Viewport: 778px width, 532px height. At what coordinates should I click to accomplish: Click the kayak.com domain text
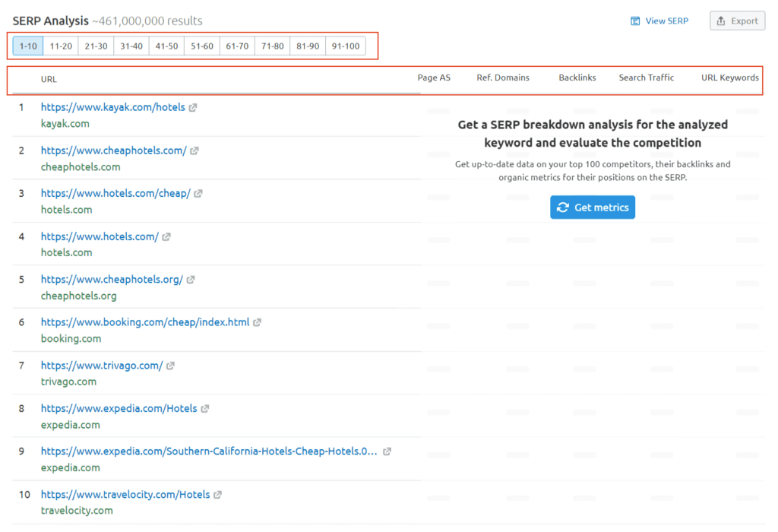coord(65,124)
